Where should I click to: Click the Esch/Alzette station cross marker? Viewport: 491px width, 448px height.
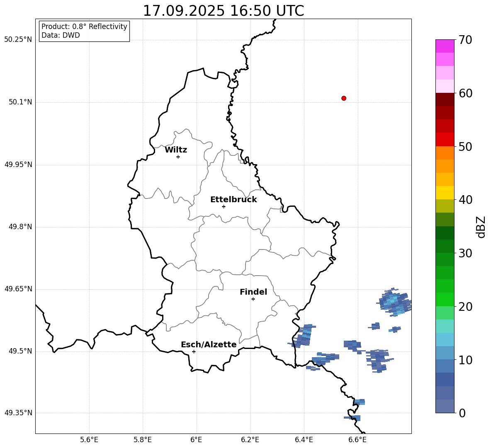(194, 351)
